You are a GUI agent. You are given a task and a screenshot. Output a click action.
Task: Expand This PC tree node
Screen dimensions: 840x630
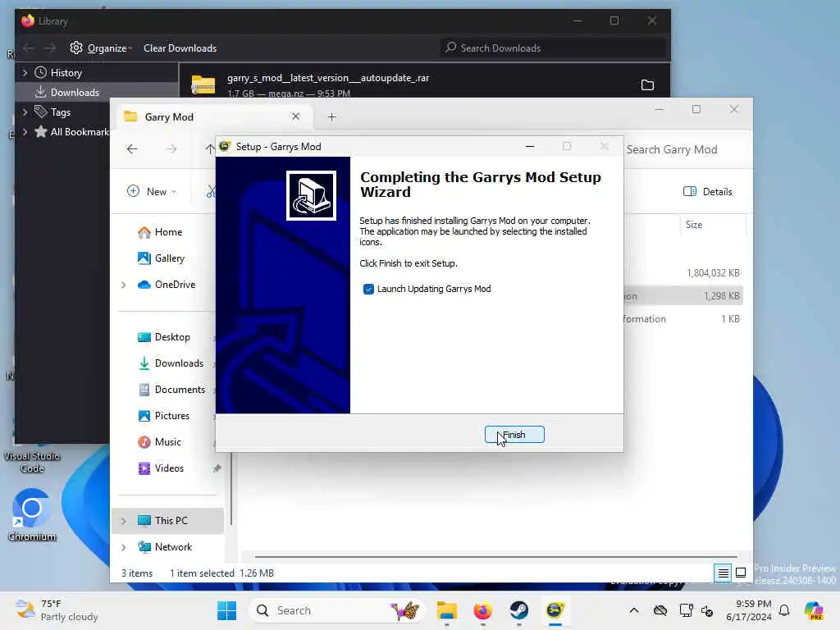point(124,521)
